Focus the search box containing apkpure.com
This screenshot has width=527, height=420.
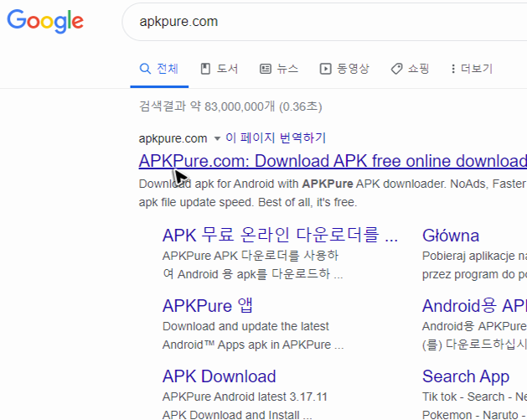point(324,22)
